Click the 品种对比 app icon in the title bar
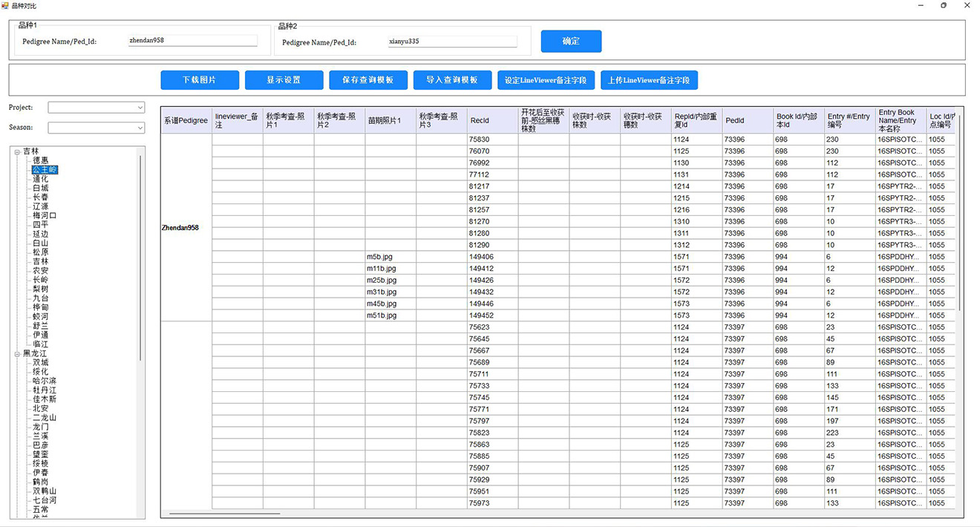 5,5
